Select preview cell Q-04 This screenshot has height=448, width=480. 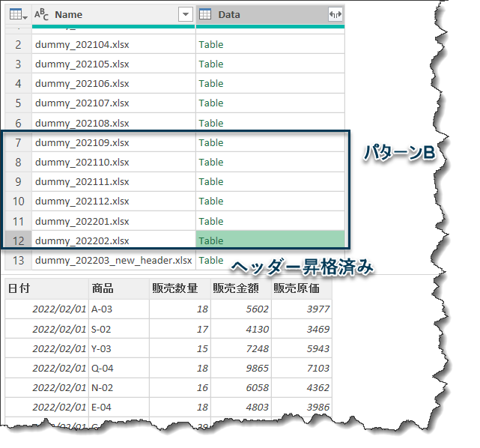119,368
